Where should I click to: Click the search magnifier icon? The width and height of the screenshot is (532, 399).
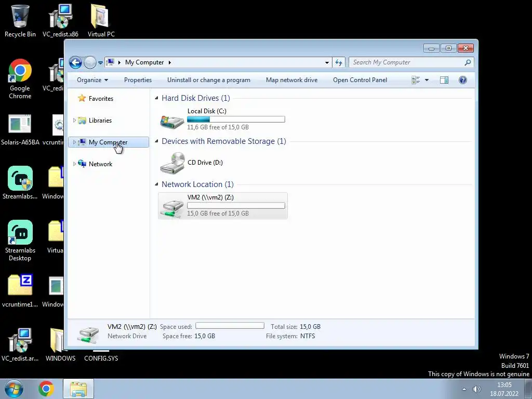coord(468,62)
